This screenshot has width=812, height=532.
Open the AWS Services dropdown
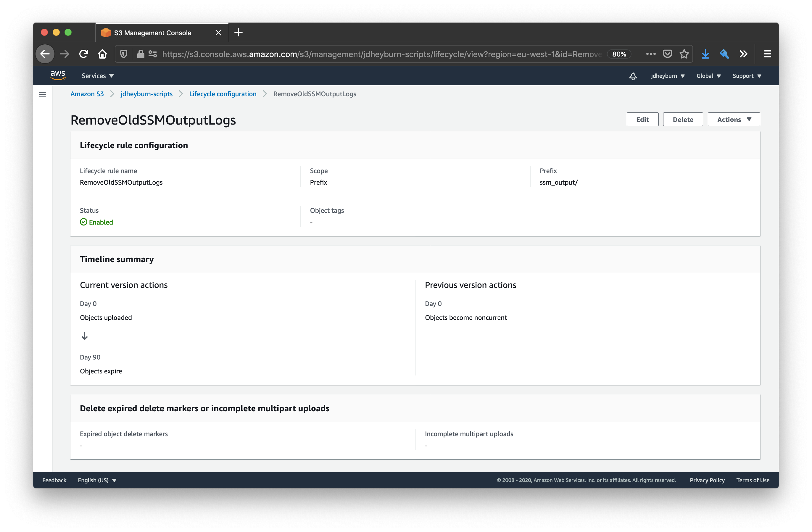coord(98,76)
